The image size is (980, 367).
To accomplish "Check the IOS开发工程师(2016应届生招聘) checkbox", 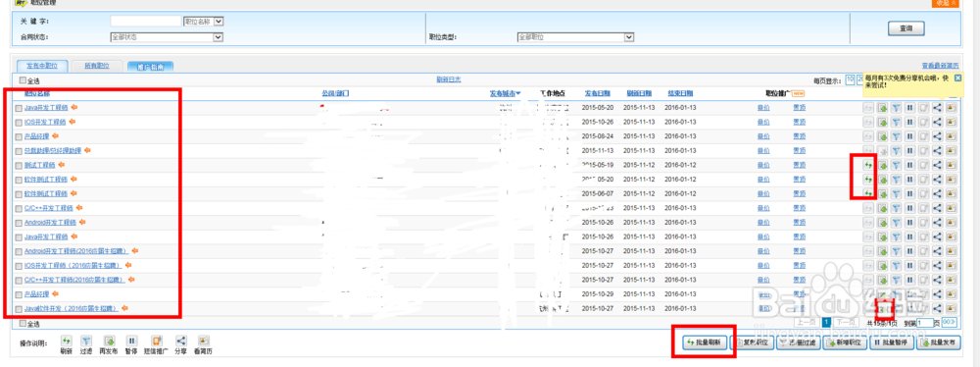I will point(20,266).
